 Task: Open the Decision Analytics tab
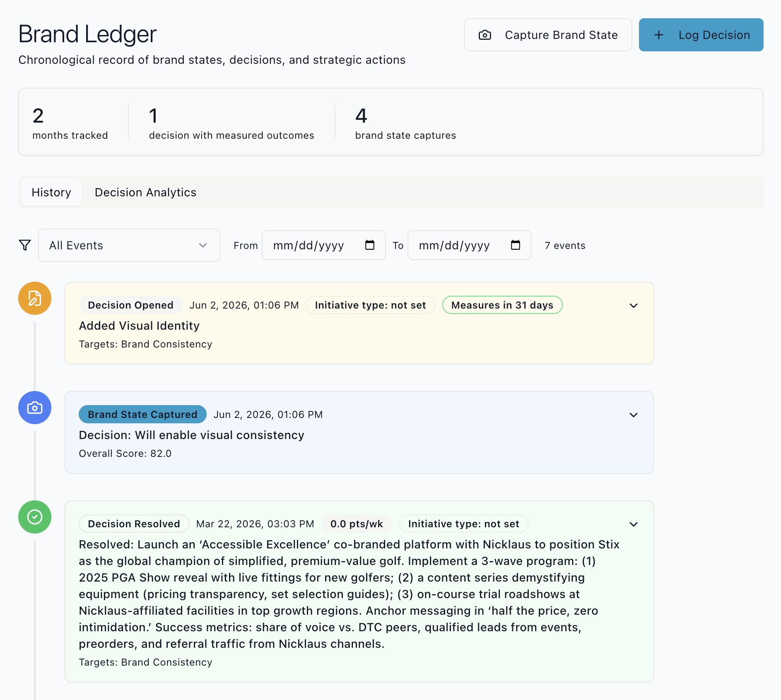(145, 192)
